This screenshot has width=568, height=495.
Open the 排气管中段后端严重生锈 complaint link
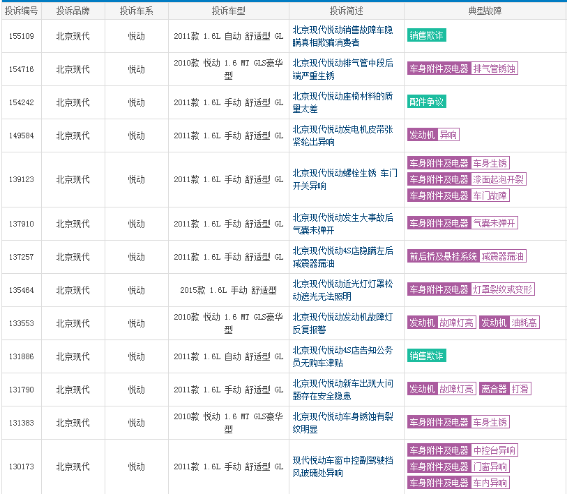[x=343, y=69]
